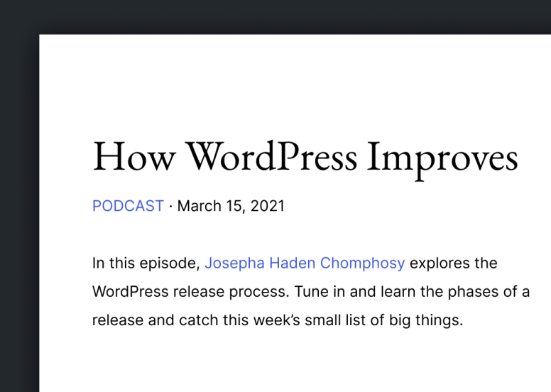Open the Josepha Haden Chomphosy link
Image resolution: width=551 pixels, height=392 pixels.
point(305,263)
